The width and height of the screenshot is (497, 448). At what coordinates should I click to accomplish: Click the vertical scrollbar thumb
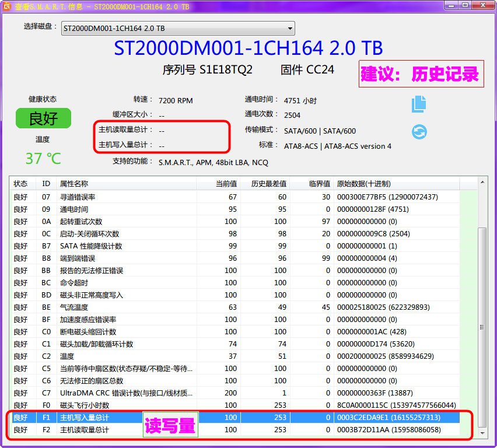pos(482,327)
